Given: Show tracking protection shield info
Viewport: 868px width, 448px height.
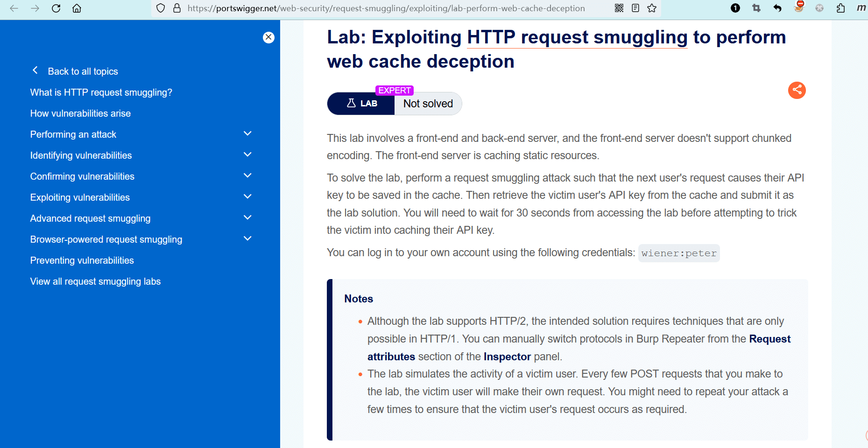Looking at the screenshot, I should [161, 8].
